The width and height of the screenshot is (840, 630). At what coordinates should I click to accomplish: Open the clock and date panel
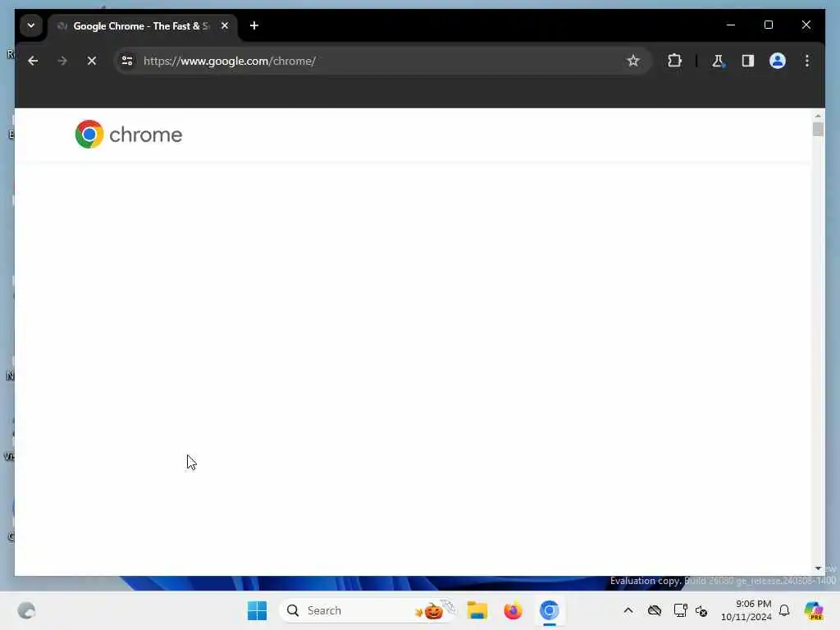click(746, 610)
